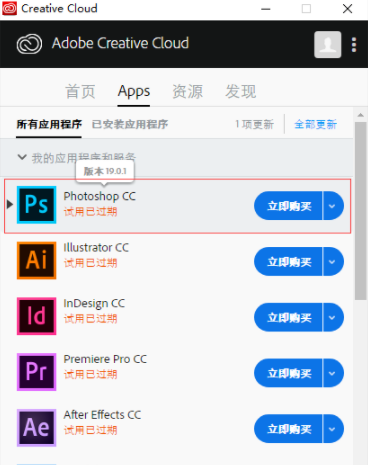This screenshot has height=465, width=368.
Task: Click the Photoshop CC Ps icon
Action: pyautogui.click(x=36, y=205)
